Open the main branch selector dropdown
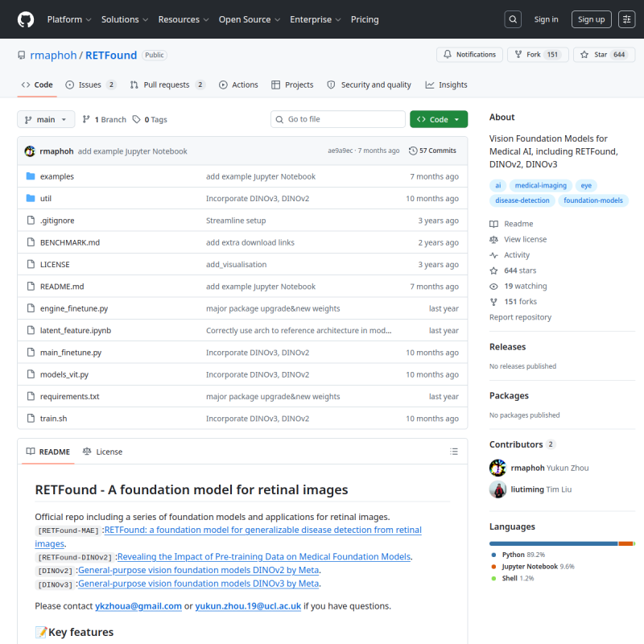This screenshot has width=644, height=644. click(x=46, y=119)
